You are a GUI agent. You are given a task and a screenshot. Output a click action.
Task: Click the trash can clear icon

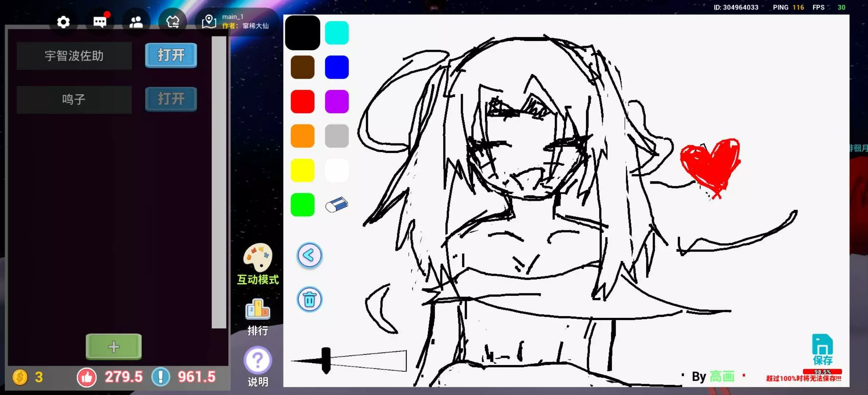click(x=309, y=300)
